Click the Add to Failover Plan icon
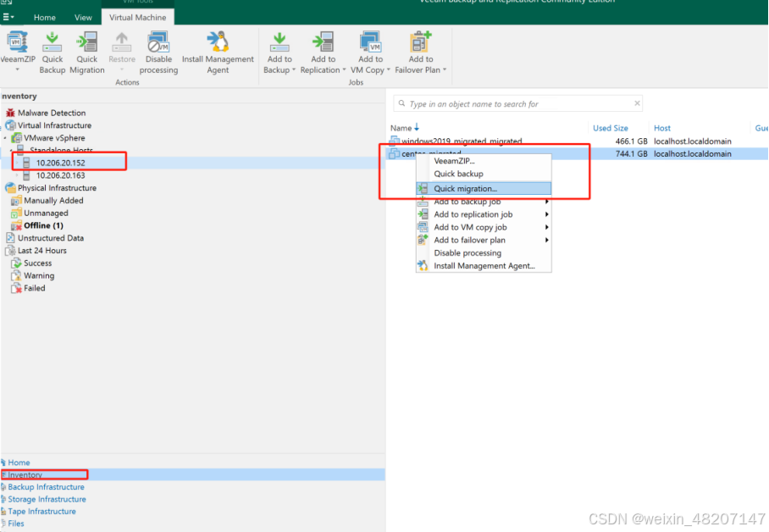Image resolution: width=769 pixels, height=532 pixels. coord(421,42)
